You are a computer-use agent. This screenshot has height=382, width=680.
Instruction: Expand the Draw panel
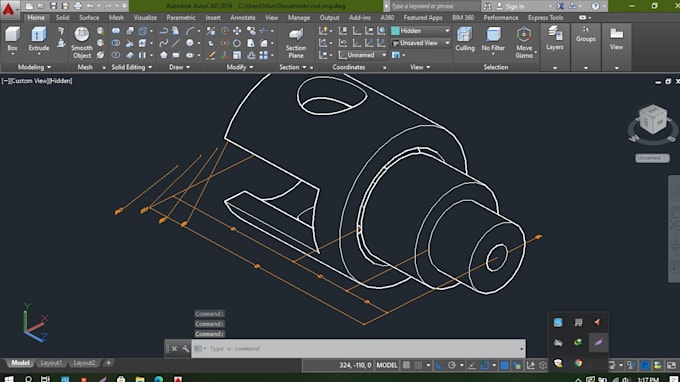click(180, 67)
